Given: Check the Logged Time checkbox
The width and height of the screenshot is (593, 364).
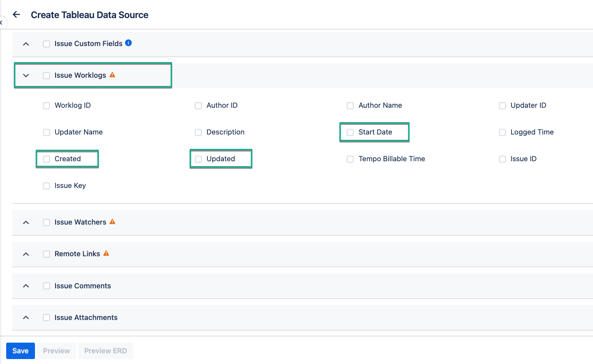Looking at the screenshot, I should pyautogui.click(x=502, y=132).
